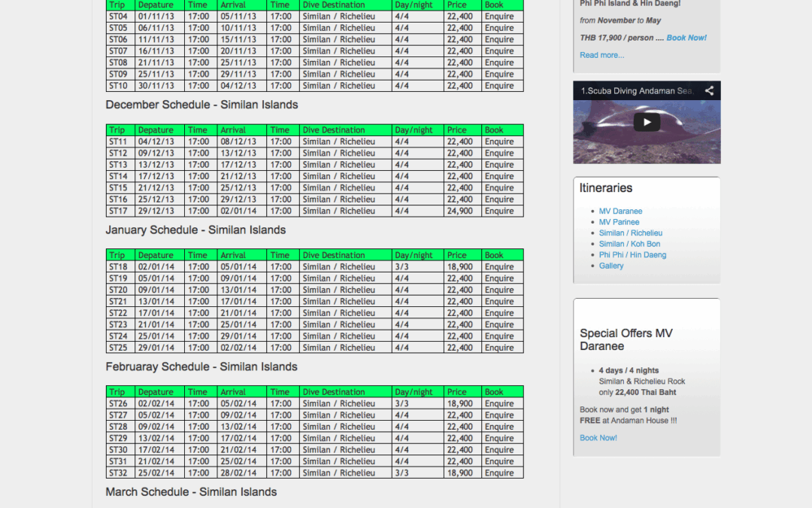Image resolution: width=812 pixels, height=508 pixels.
Task: Click Enquire for trip ST04
Action: pos(499,16)
